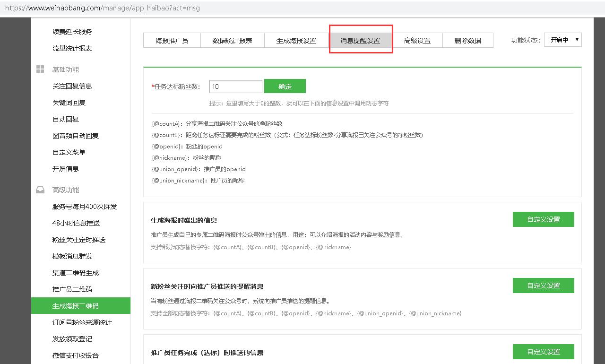Click the {@nickname}：粉丝的昵称 line

(x=187, y=158)
